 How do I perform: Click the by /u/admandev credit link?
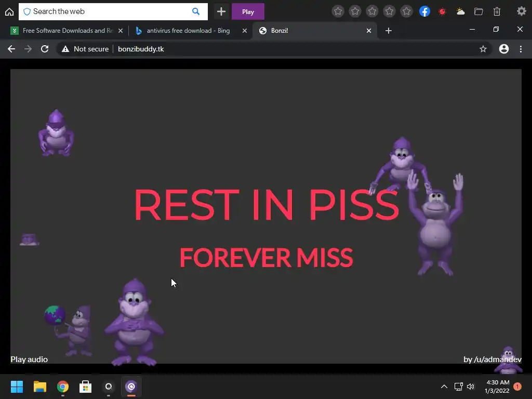click(x=493, y=360)
